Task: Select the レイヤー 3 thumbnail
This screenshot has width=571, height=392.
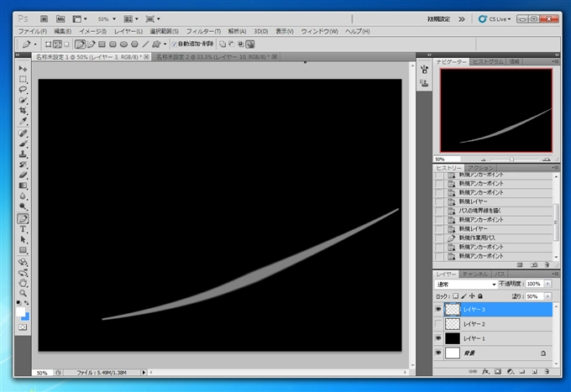Action: [453, 310]
